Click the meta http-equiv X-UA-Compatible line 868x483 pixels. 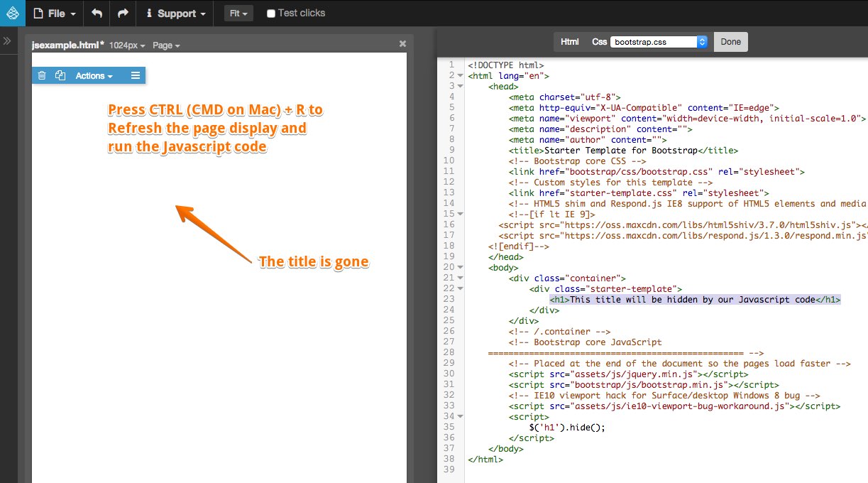coord(644,108)
